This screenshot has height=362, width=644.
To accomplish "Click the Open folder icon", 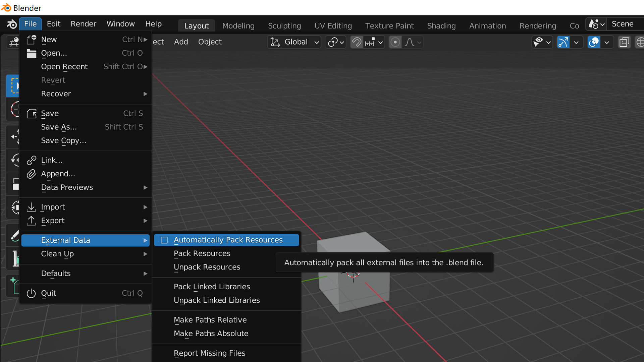I will coord(31,53).
